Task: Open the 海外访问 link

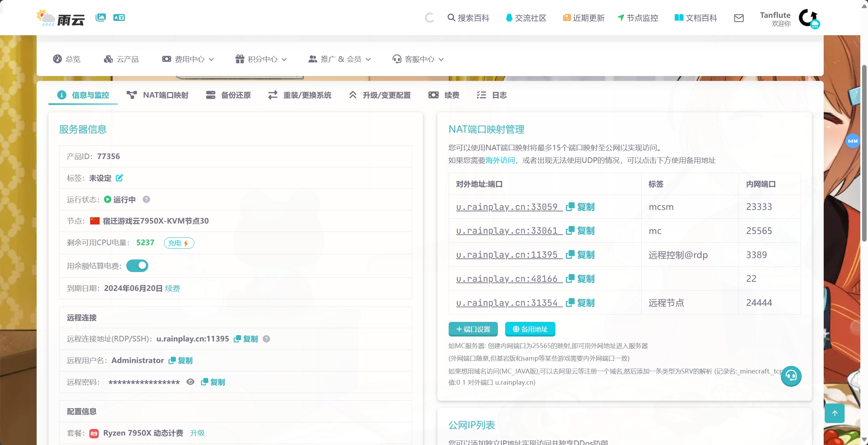Action: pos(500,160)
